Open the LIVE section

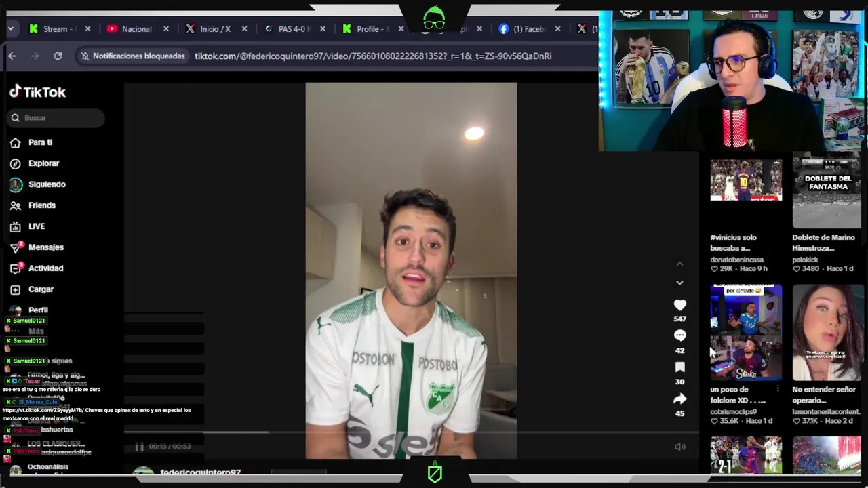coord(36,226)
